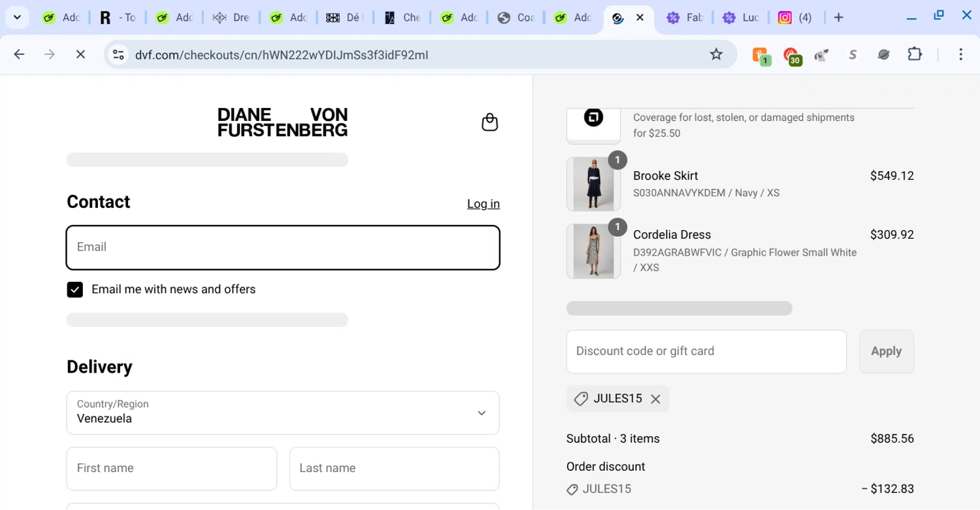Switch to the 'Fab' tab
Image resolution: width=980 pixels, height=510 pixels.
point(685,18)
